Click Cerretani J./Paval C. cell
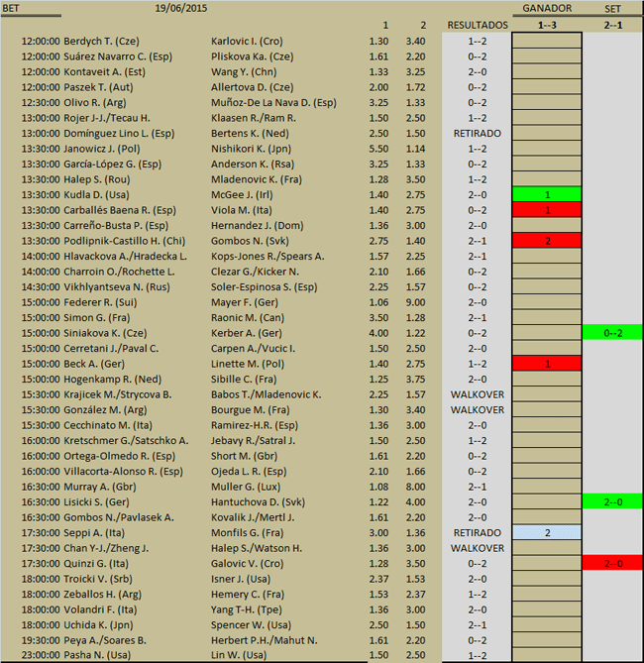This screenshot has height=663, width=644. pos(111,349)
